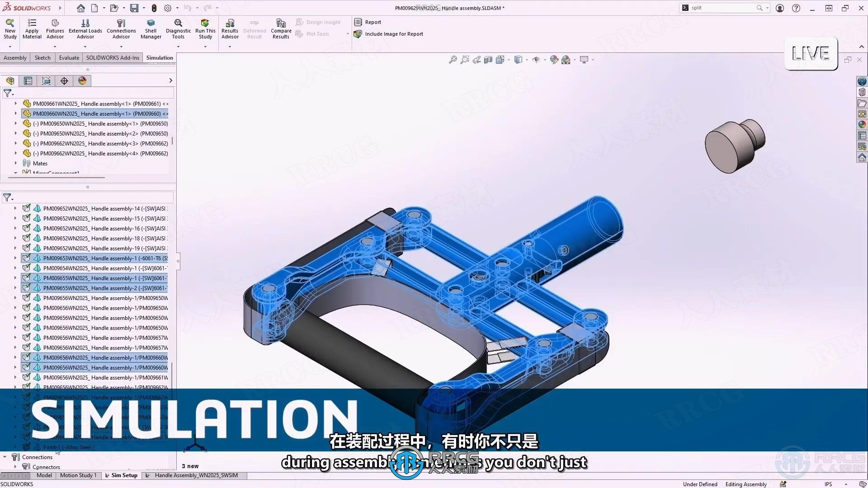Expand PM009660WN2025 Handle assembly item

coord(15,113)
